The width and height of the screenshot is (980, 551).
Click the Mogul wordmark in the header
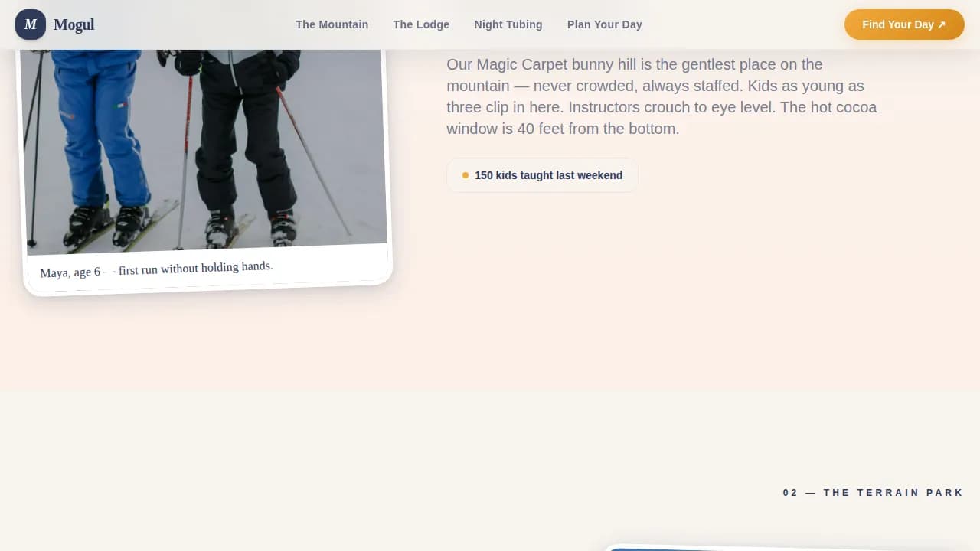tap(74, 24)
